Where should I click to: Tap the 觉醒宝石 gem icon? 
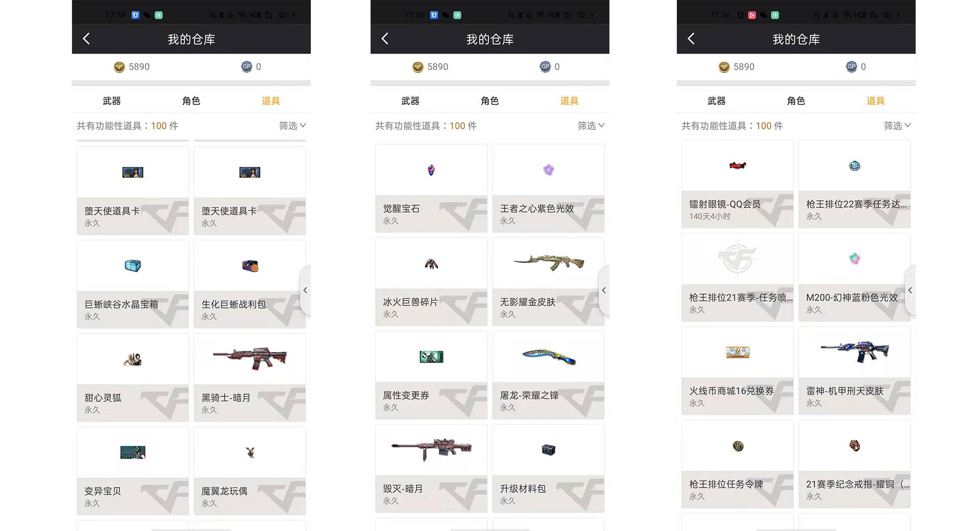pyautogui.click(x=431, y=170)
